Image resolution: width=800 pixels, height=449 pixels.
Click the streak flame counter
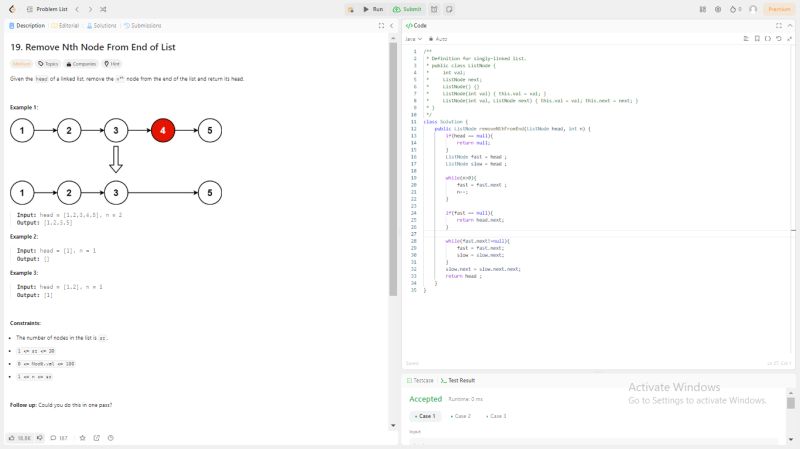[735, 9]
